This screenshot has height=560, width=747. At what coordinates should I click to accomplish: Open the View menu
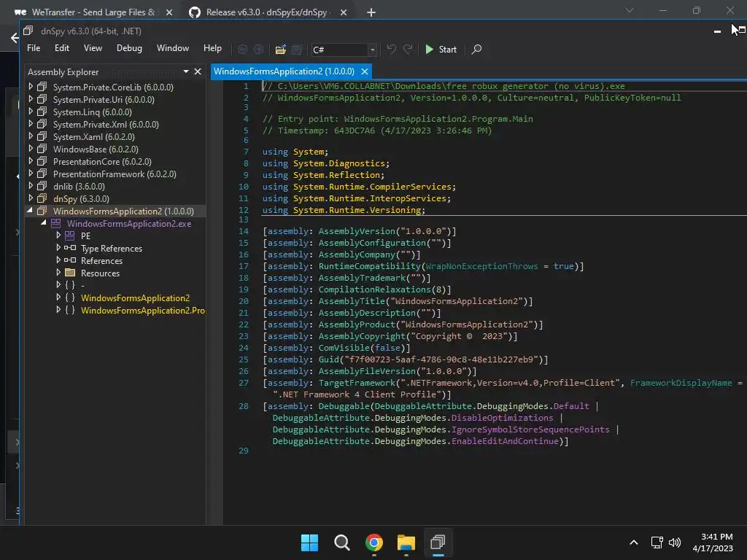pos(93,48)
